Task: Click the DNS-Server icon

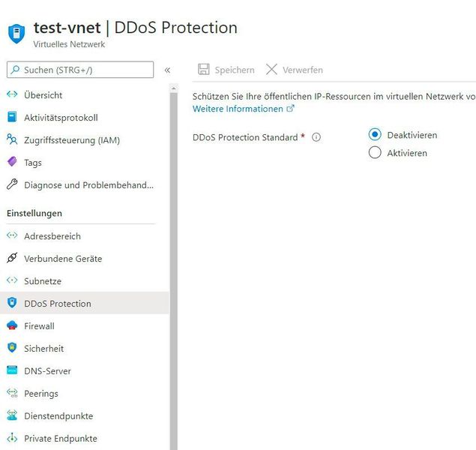Action: click(x=11, y=370)
